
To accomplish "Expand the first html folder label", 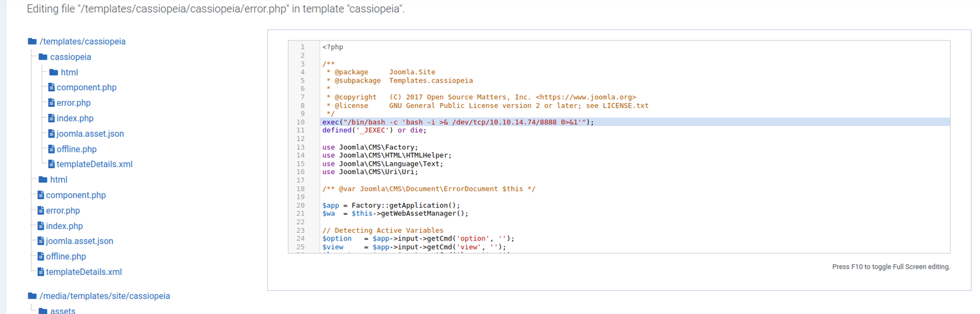I will [x=69, y=72].
